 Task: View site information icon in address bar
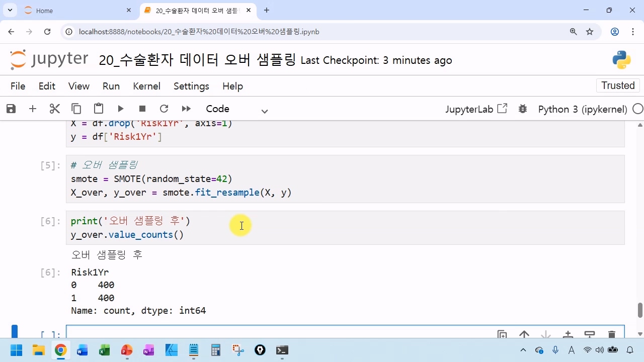point(69,32)
